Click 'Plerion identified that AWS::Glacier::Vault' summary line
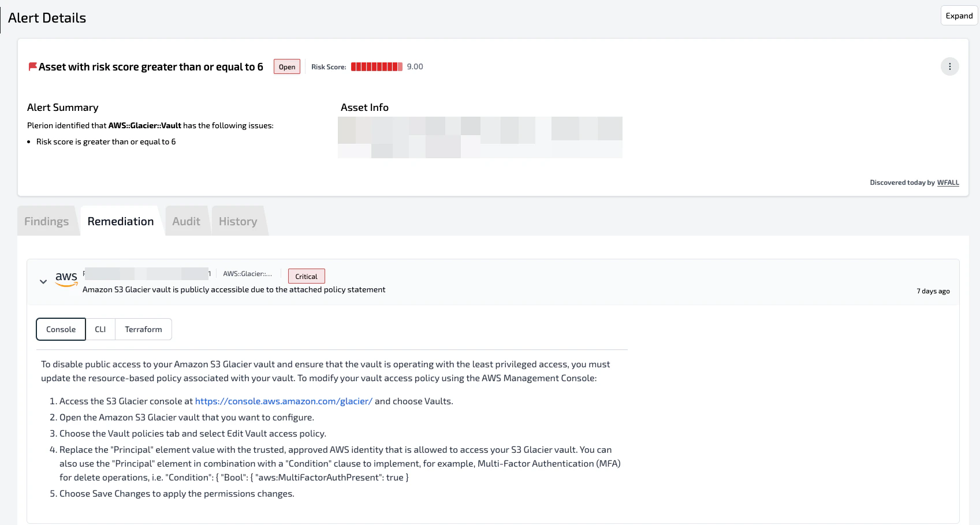The image size is (980, 525). pos(150,125)
